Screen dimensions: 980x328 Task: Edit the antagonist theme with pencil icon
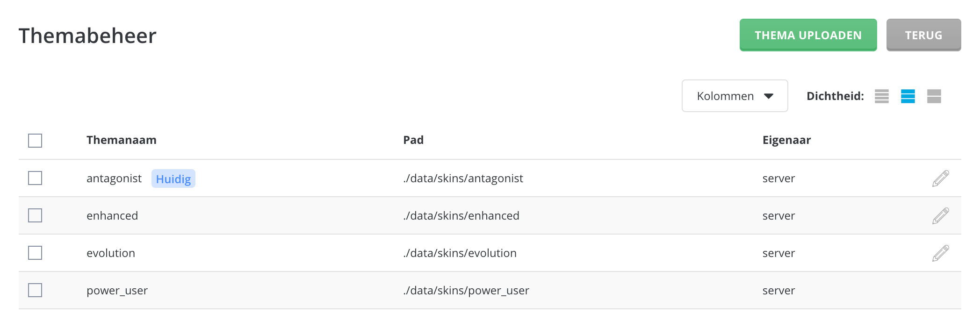[x=940, y=178]
